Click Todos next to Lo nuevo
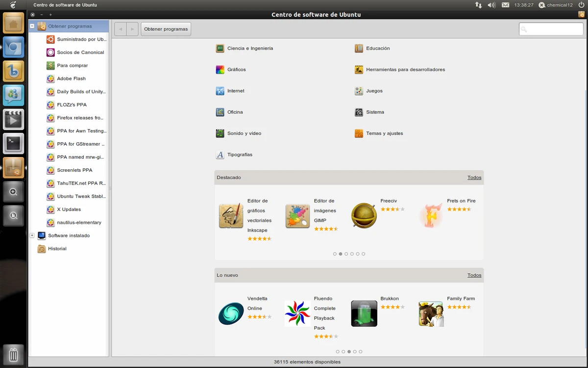The height and width of the screenshot is (368, 588). click(474, 275)
